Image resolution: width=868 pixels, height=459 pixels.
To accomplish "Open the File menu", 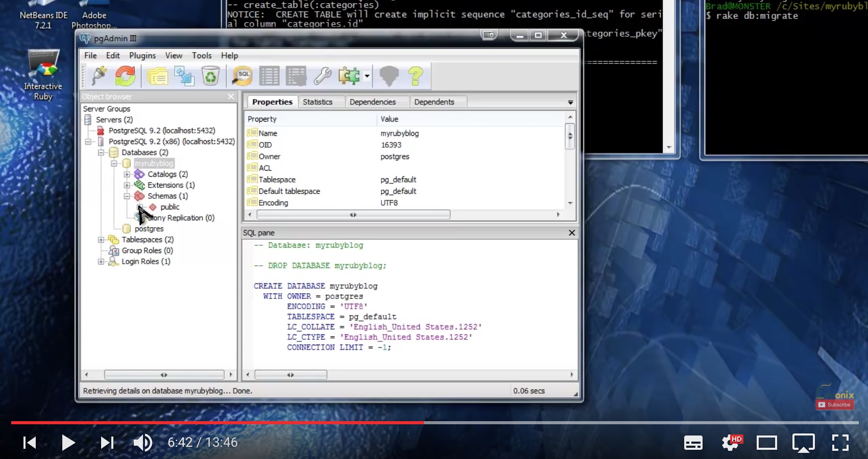I will (90, 55).
